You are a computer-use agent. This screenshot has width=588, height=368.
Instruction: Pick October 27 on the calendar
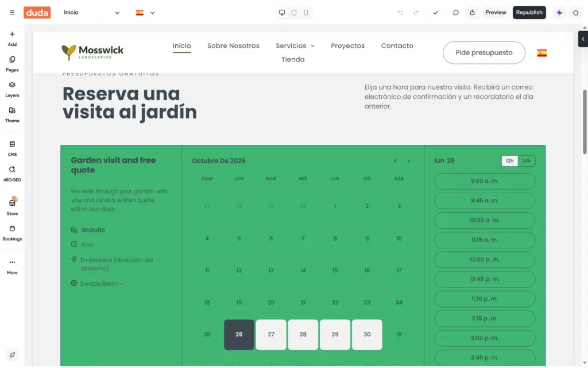[x=271, y=335]
